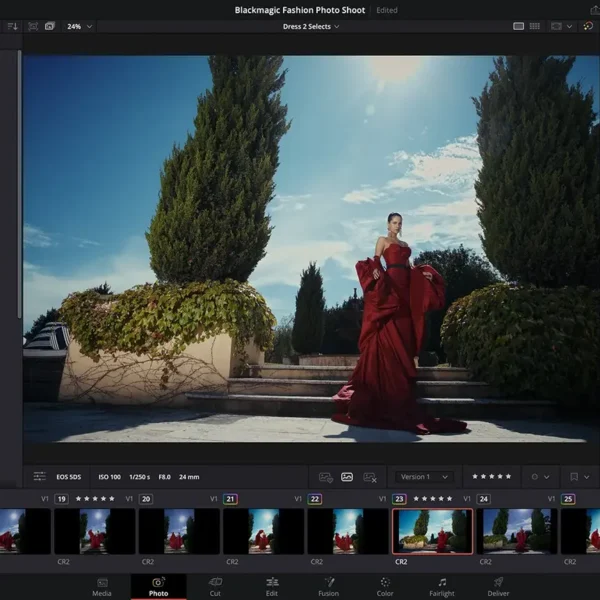Click the fit-to-viewer frame icon
Viewport: 600px width, 600px height.
click(x=33, y=26)
